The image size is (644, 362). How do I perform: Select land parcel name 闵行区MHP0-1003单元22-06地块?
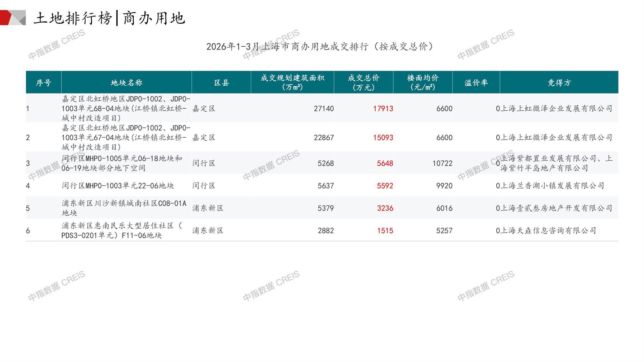click(x=118, y=186)
